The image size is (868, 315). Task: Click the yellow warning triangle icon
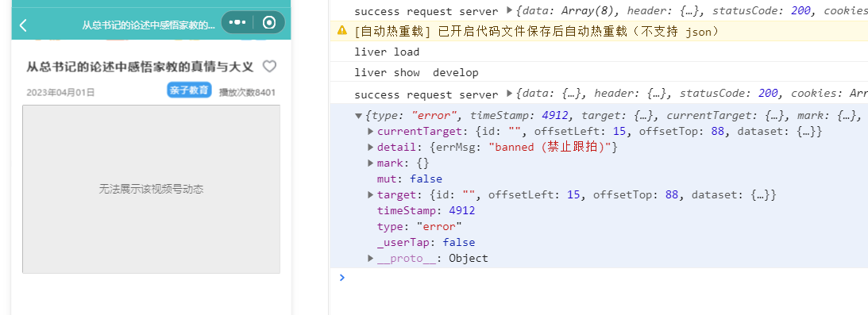(x=342, y=30)
